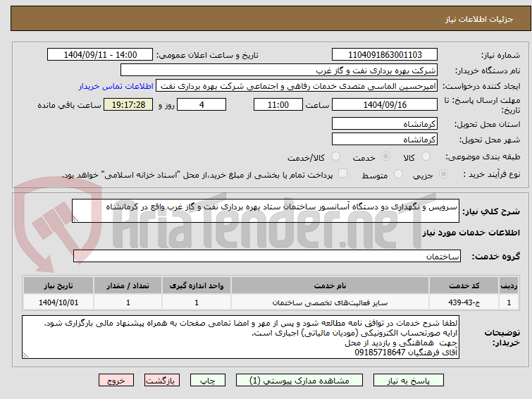Click the واحد اندازه گیری column header
Image resolution: width=532 pixels, height=399 pixels.
tap(197, 286)
